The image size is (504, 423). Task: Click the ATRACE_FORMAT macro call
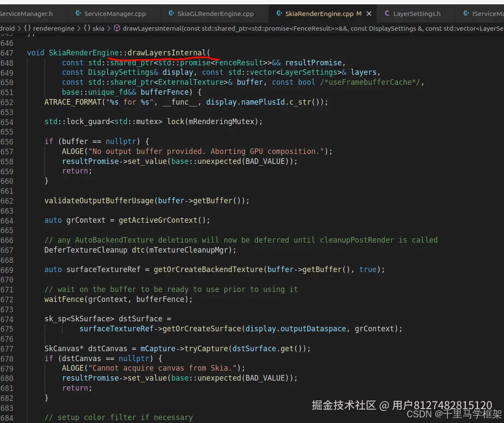point(73,103)
